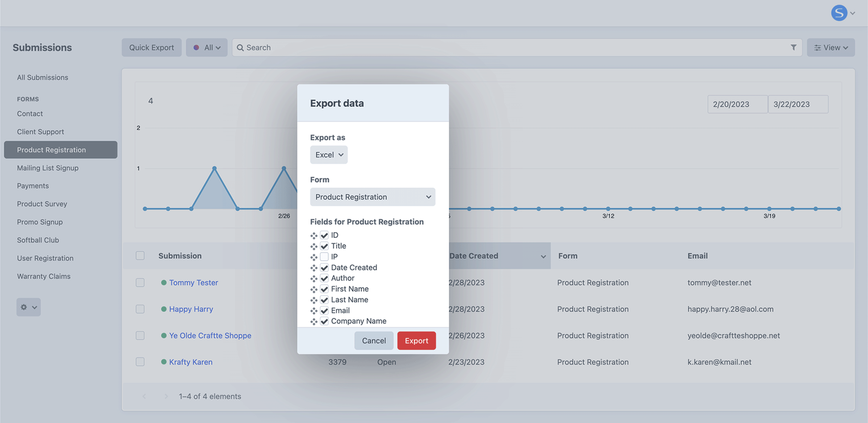Expand the View options dropdown
This screenshot has width=868, height=423.
pos(831,48)
